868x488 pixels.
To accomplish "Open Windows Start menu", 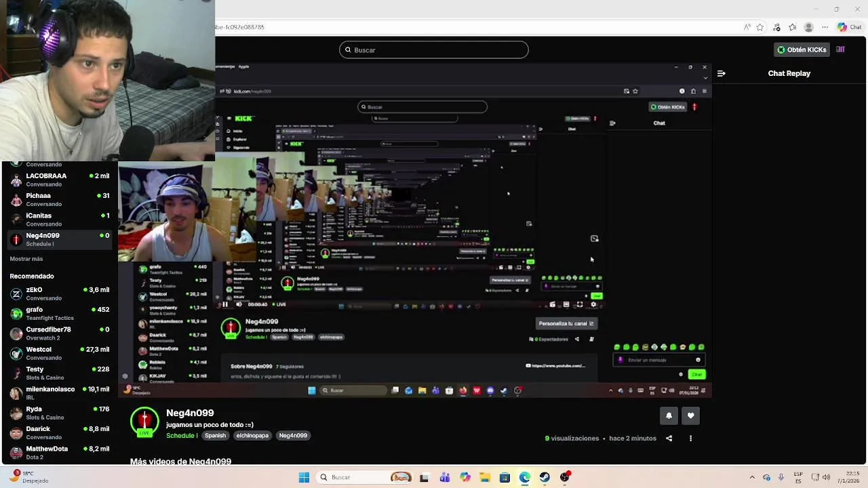I will [x=304, y=477].
